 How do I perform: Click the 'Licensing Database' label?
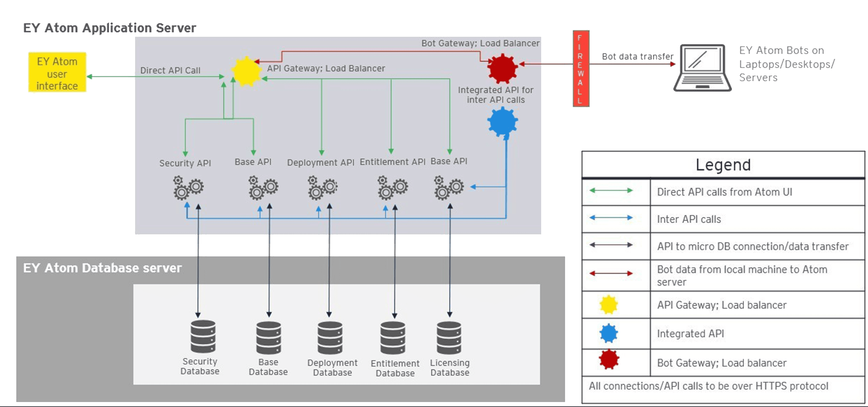click(x=450, y=368)
